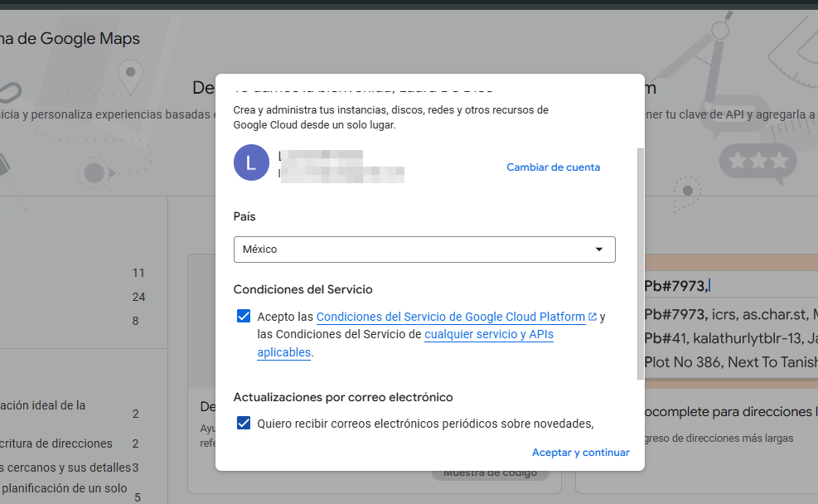Click the Google Maps page title in background

70,39
